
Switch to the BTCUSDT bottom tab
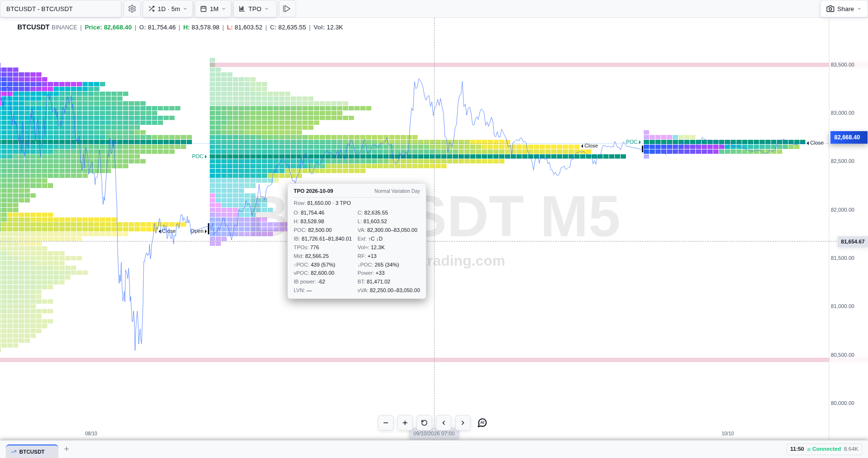[32, 452]
